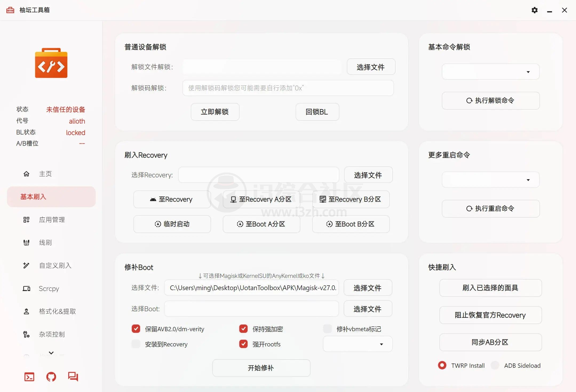The height and width of the screenshot is (392, 576).
Task: Click the 同步AB分区 button
Action: 491,342
